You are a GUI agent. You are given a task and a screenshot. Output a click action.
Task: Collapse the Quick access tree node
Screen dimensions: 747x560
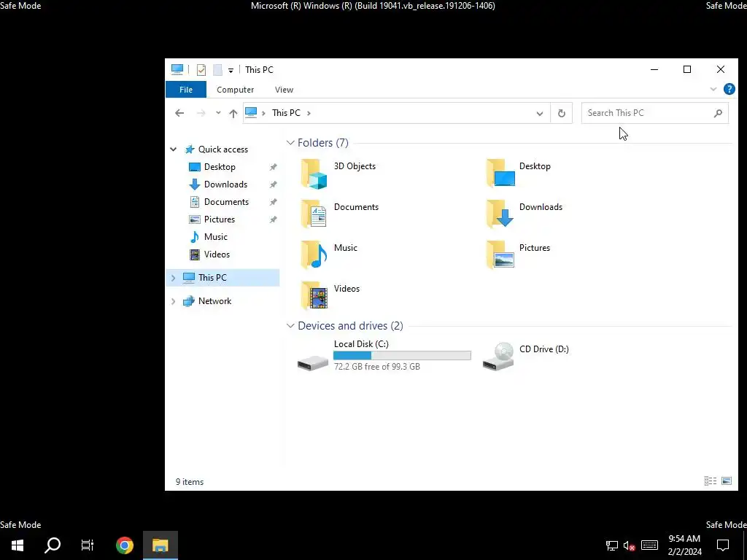(x=174, y=149)
